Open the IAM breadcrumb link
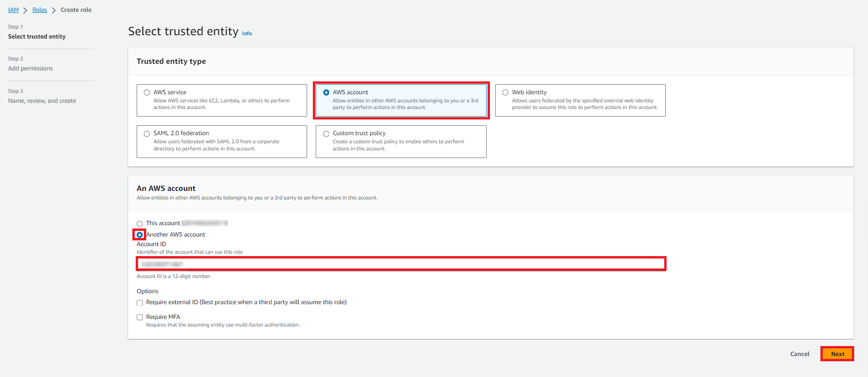This screenshot has height=377, width=868. [x=13, y=10]
